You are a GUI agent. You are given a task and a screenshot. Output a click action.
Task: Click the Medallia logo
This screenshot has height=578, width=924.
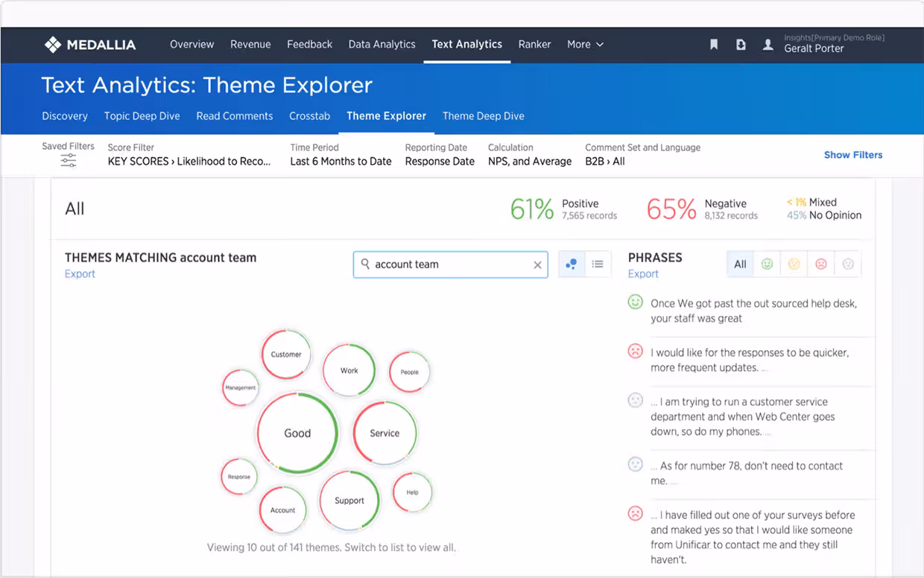(x=89, y=45)
